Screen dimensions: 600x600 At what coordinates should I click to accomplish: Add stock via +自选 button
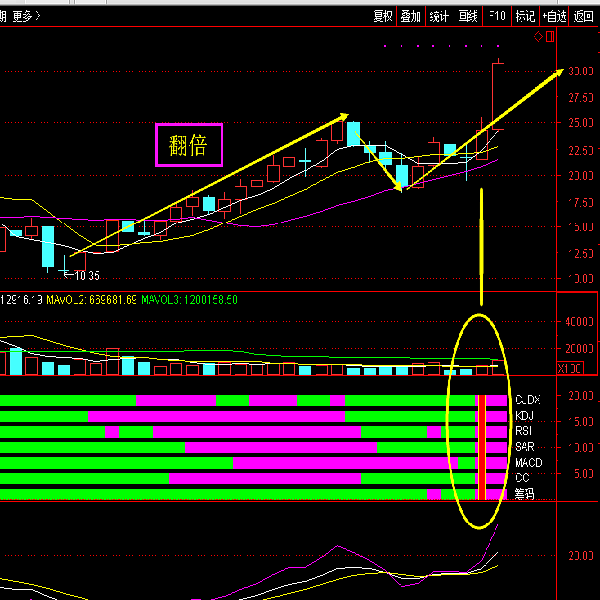(554, 15)
